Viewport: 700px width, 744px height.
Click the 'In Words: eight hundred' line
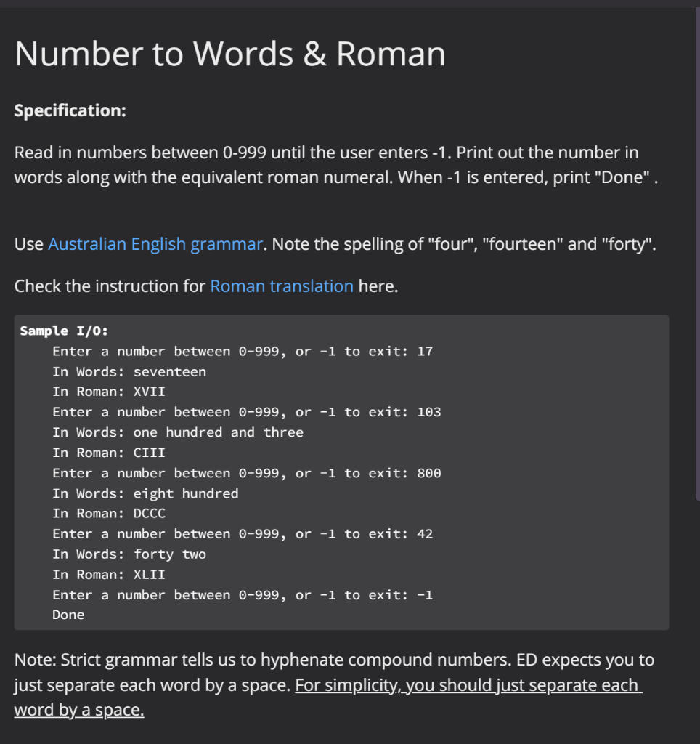145,493
